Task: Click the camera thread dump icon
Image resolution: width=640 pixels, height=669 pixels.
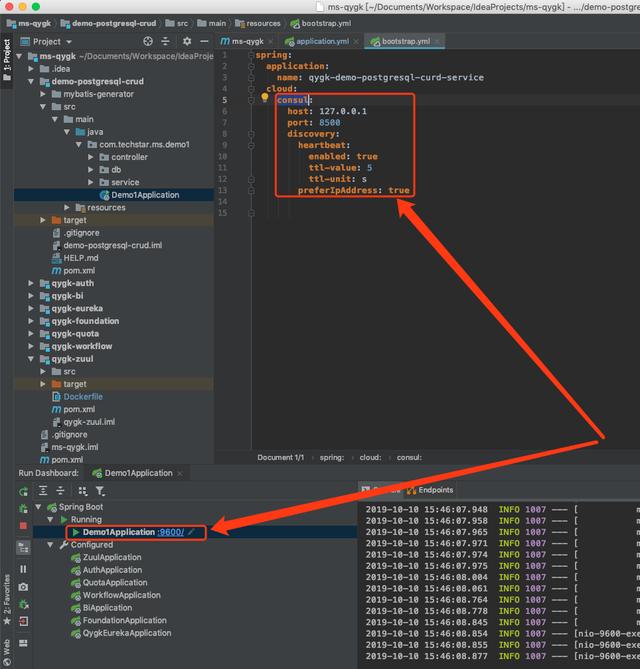Action: pos(23,587)
